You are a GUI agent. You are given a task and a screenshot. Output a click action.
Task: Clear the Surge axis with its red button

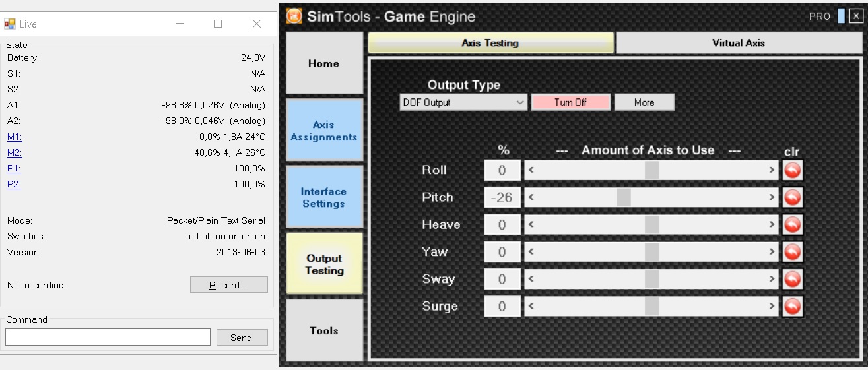[793, 306]
